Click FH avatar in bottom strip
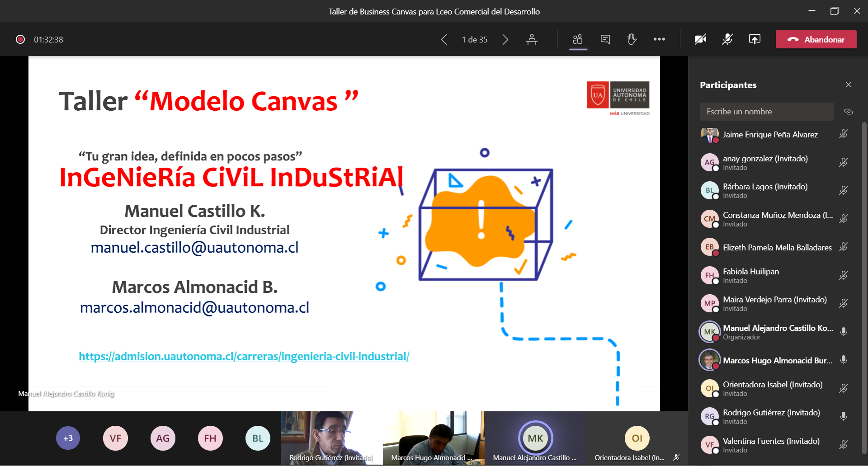868x466 pixels. [210, 438]
